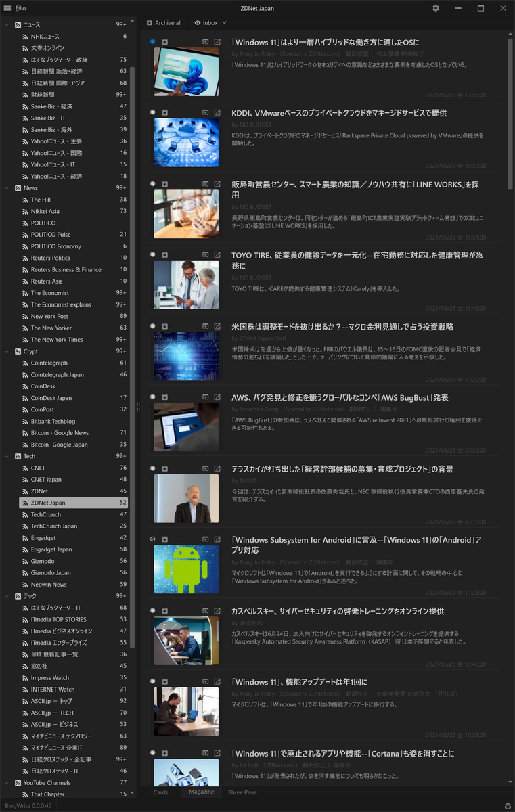Viewport: 515px width, 812px height.
Task: Click the article list vertical scrollbar
Action: pos(510,115)
